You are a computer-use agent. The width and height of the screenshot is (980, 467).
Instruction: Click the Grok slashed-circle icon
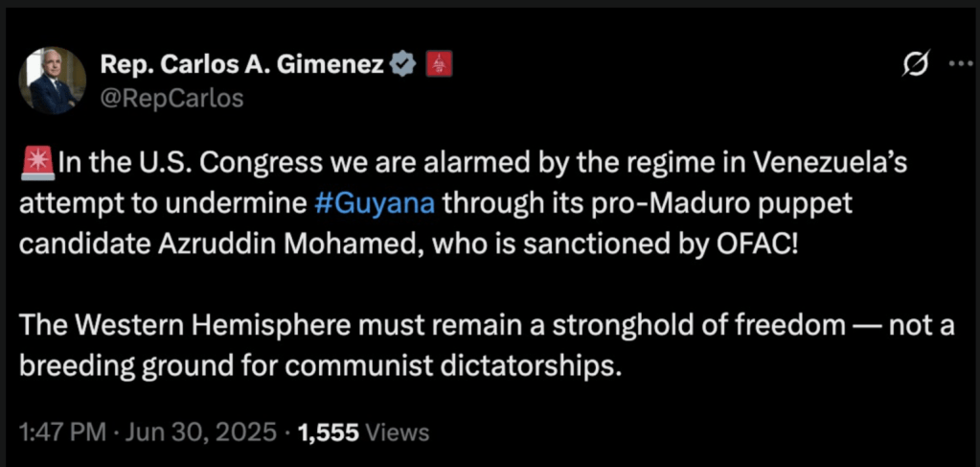[916, 64]
